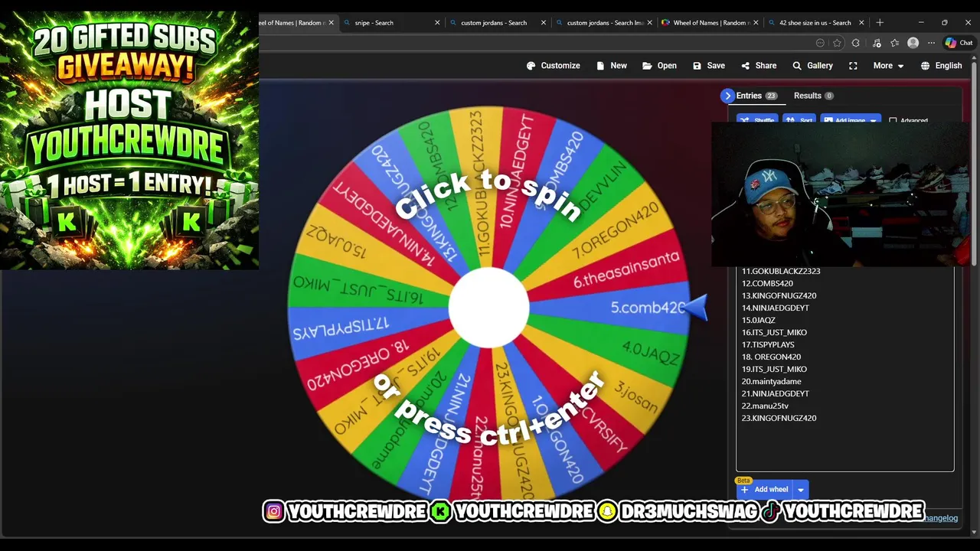Open the favorites list icon
This screenshot has height=551, width=980.
click(x=894, y=43)
